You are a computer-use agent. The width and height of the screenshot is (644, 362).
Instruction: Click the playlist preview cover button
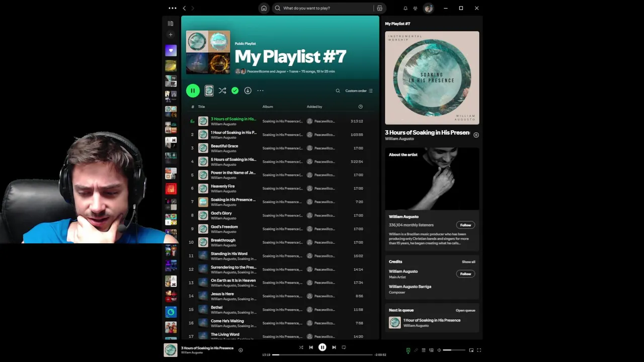click(209, 90)
